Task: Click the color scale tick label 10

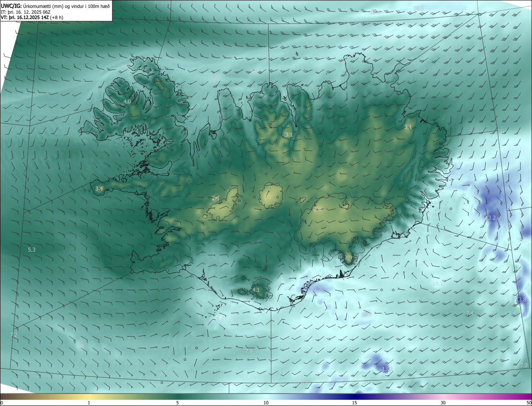Action: point(266,403)
